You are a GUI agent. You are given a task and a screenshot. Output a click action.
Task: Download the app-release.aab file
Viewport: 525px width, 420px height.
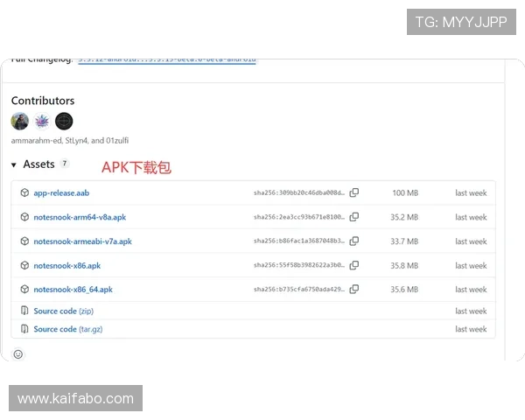(61, 192)
